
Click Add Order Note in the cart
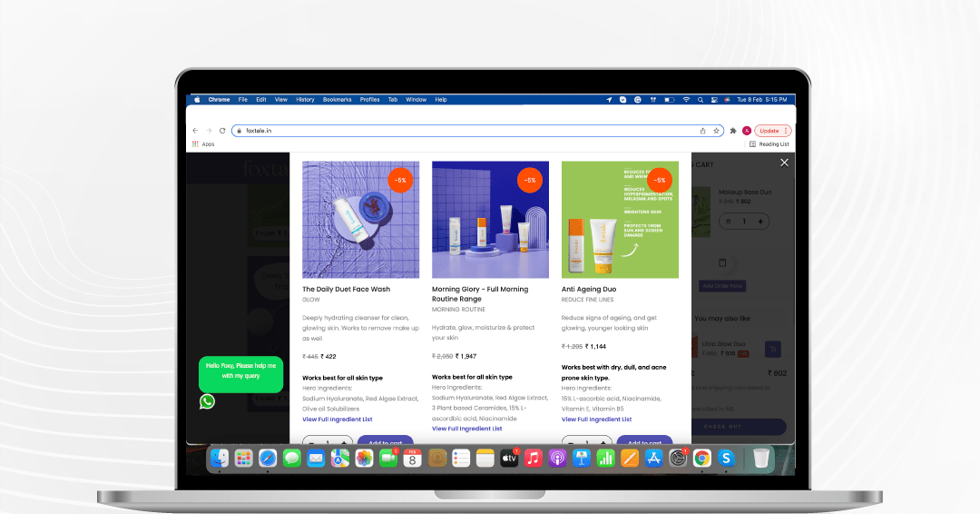click(x=722, y=286)
